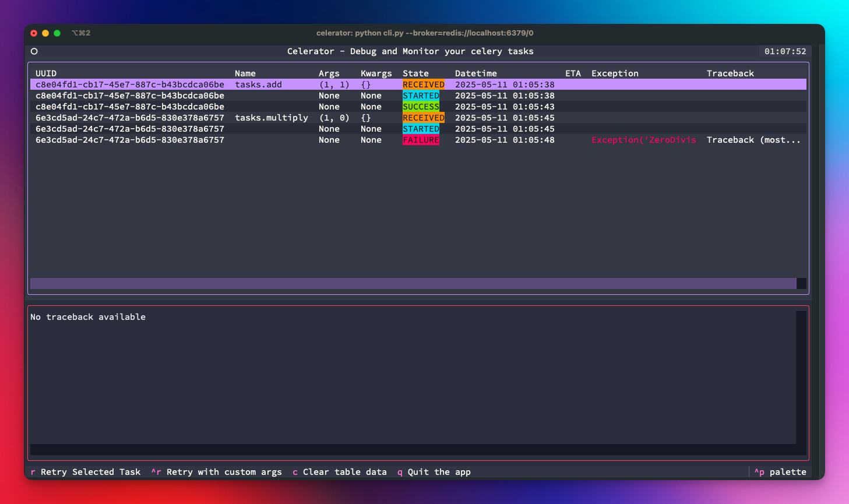This screenshot has width=849, height=504.
Task: Click the Traceback (most... cell
Action: point(753,140)
